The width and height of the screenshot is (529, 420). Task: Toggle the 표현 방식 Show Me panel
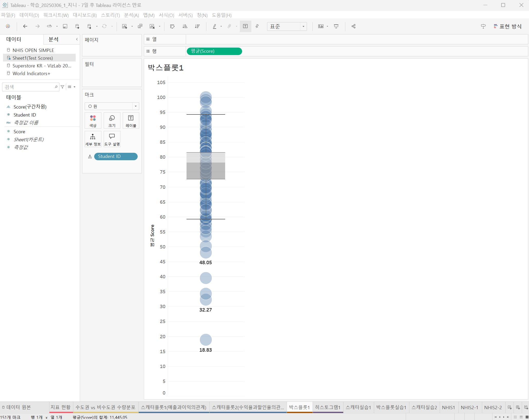click(507, 26)
